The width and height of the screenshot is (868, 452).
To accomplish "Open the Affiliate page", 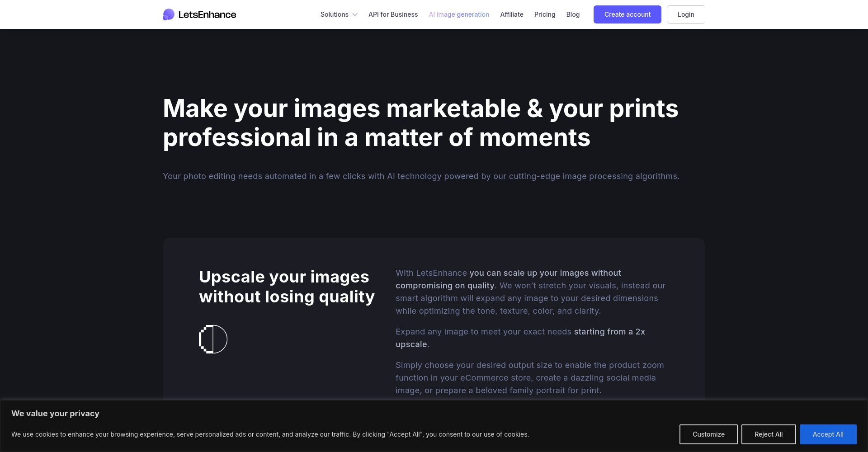I will point(512,14).
